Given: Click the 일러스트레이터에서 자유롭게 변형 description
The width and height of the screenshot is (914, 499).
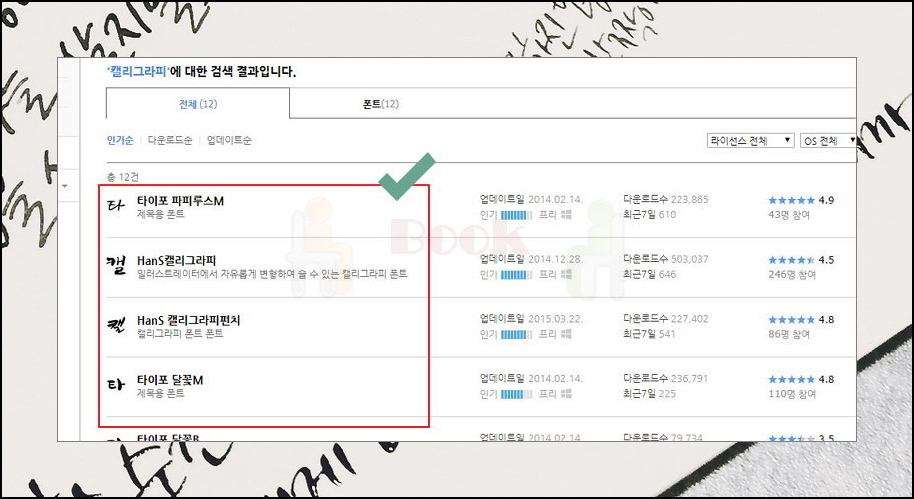Looking at the screenshot, I should 272,274.
